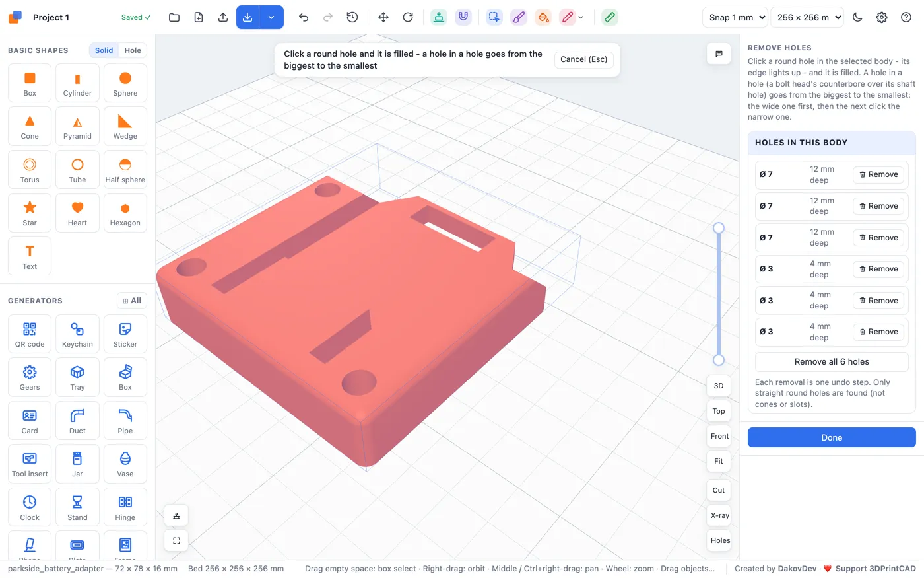Expand the export options arrow
Viewport: 924px width, 578px height.
(271, 17)
